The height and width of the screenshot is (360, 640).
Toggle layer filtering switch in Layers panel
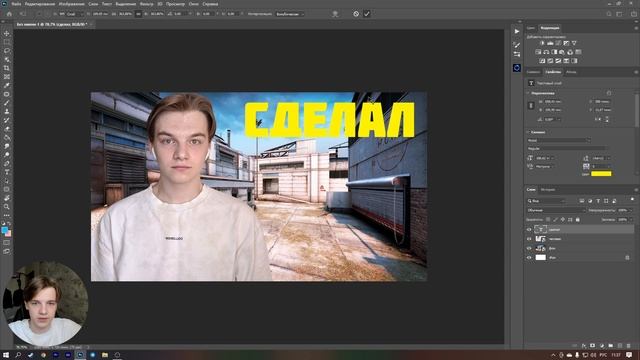point(632,200)
